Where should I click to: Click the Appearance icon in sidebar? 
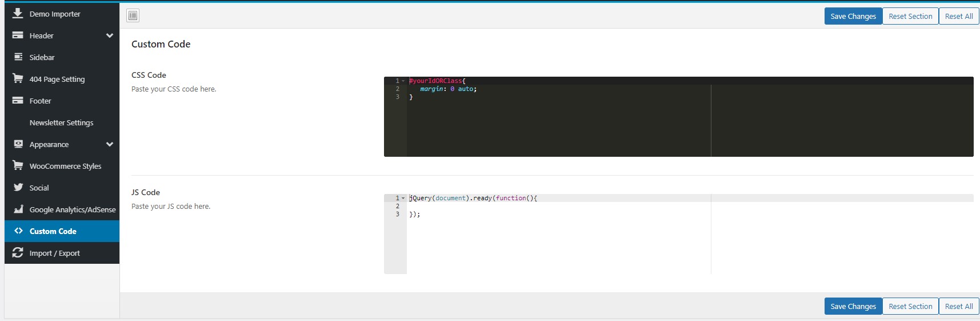point(18,144)
